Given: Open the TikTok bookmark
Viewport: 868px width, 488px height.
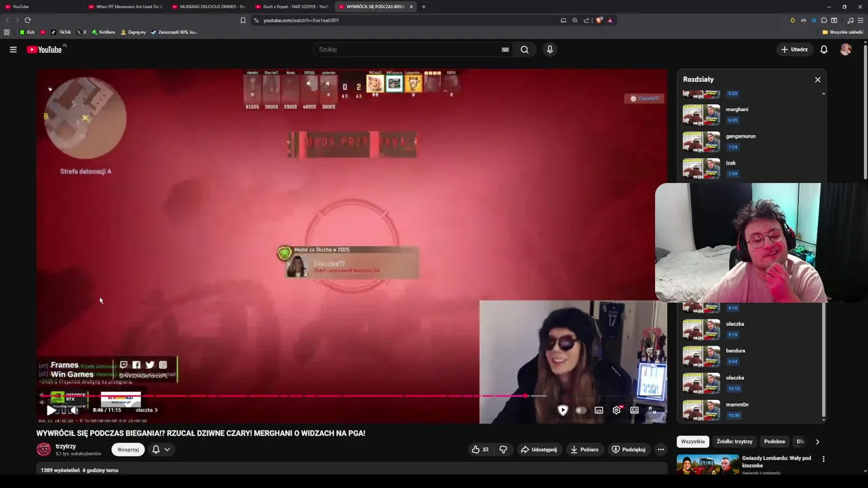Looking at the screenshot, I should (x=61, y=32).
